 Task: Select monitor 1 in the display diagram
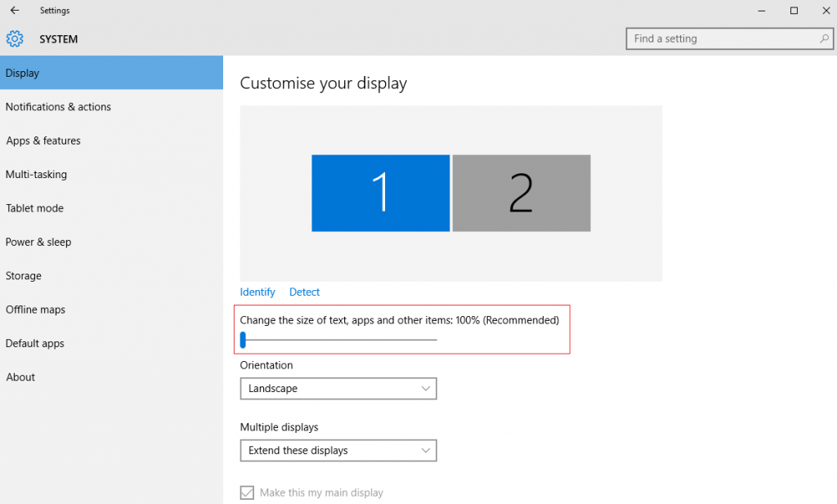click(380, 193)
